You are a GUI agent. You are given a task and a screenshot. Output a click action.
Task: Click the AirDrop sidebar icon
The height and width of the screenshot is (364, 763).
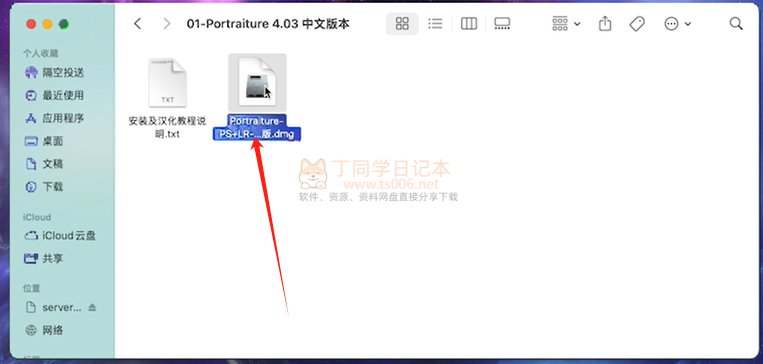tap(31, 73)
